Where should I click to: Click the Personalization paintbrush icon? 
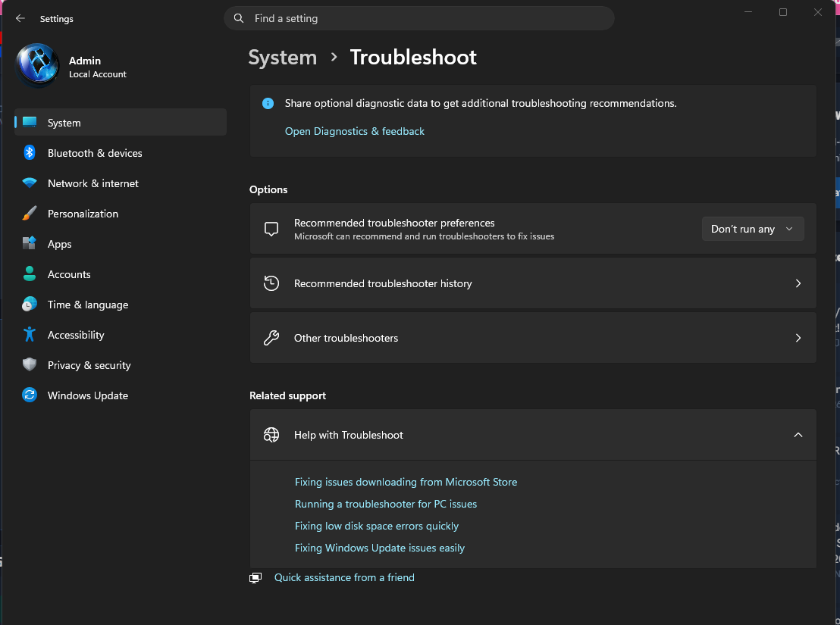click(30, 213)
